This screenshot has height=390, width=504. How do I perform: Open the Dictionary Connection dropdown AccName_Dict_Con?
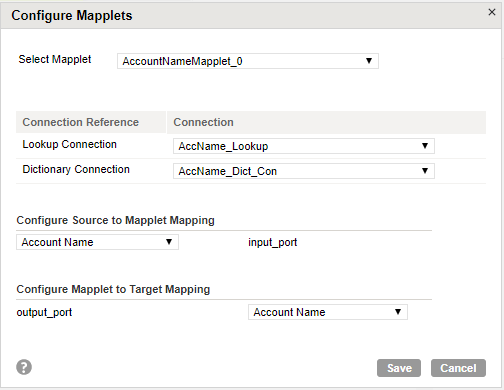coord(304,171)
